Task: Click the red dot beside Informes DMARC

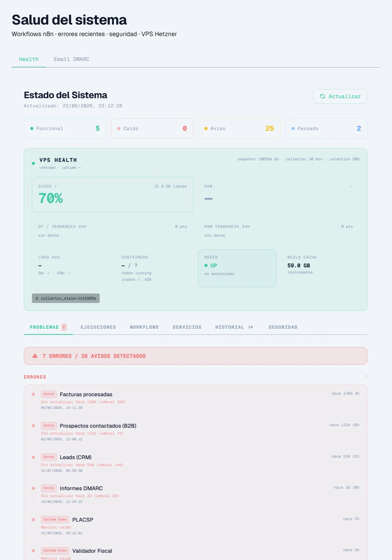Action: click(33, 488)
